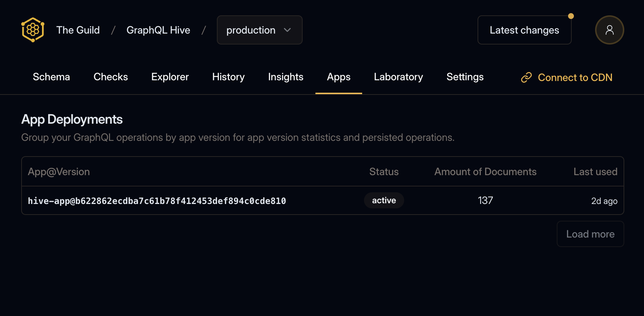Click the Hive honeycomb logo
This screenshot has height=316, width=644.
(x=33, y=30)
